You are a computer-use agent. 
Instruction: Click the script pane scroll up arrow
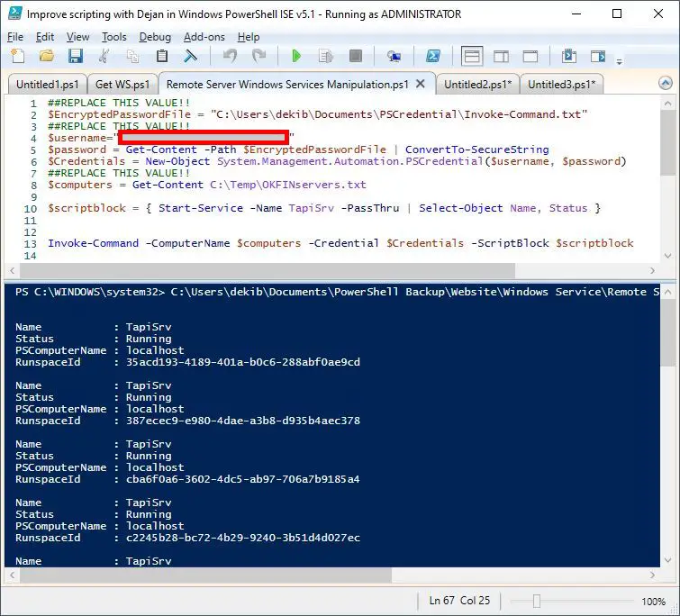(667, 104)
